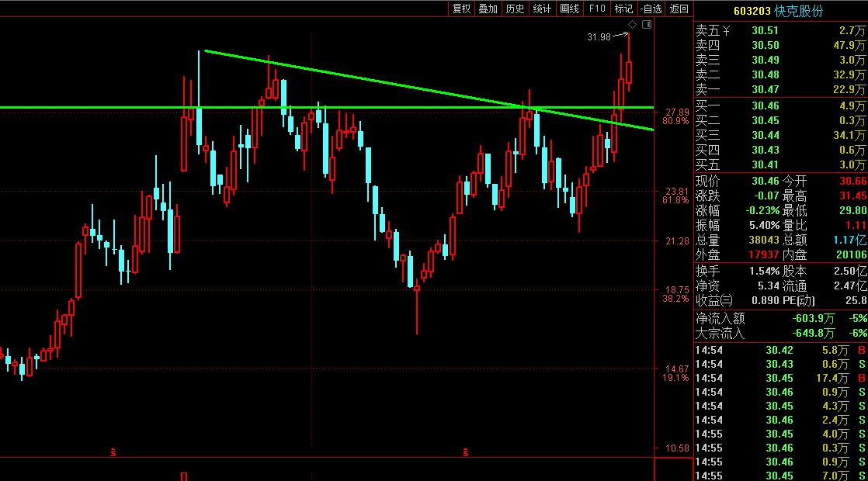Open the 叠加 overlay option
Image resolution: width=868 pixels, height=481 pixels.
tap(488, 9)
